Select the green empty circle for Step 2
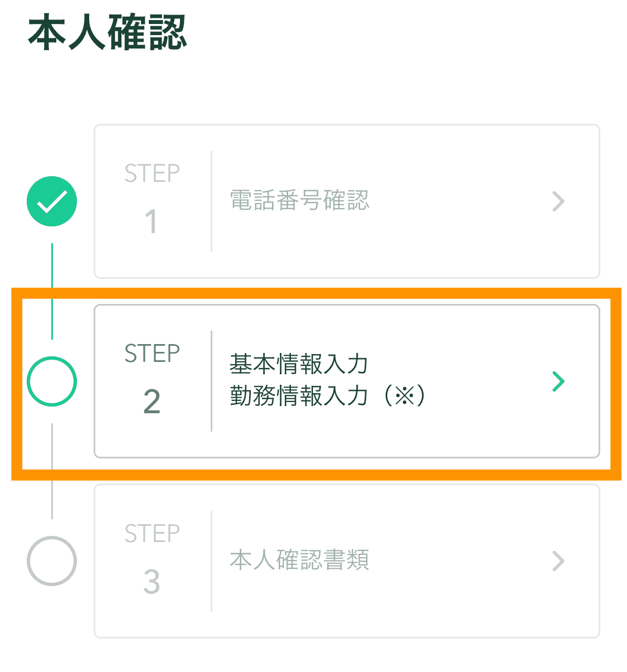Viewport: 627px width, 672px height. click(x=52, y=381)
